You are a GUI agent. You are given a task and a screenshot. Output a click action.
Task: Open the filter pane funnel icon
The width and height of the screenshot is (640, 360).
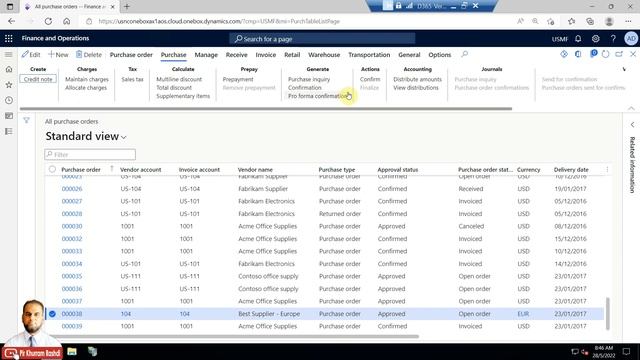coord(27,120)
